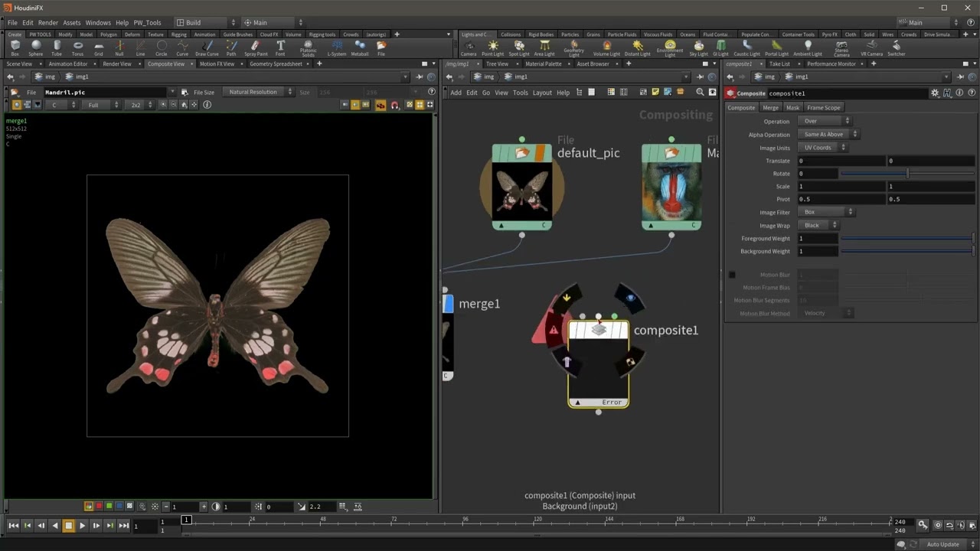Toggle blue channel display button
The height and width of the screenshot is (551, 980).
pyautogui.click(x=119, y=506)
